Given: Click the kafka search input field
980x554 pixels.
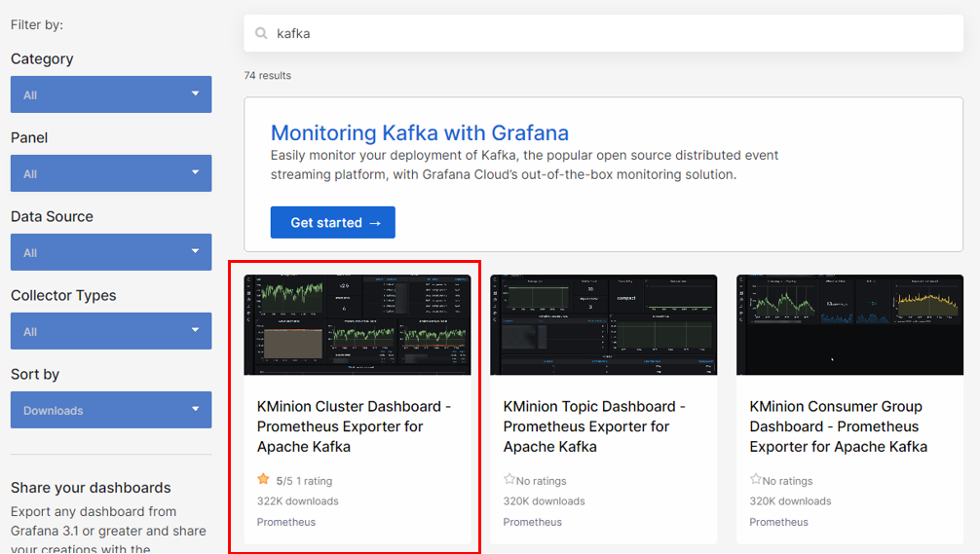Looking at the screenshot, I should coord(603,33).
